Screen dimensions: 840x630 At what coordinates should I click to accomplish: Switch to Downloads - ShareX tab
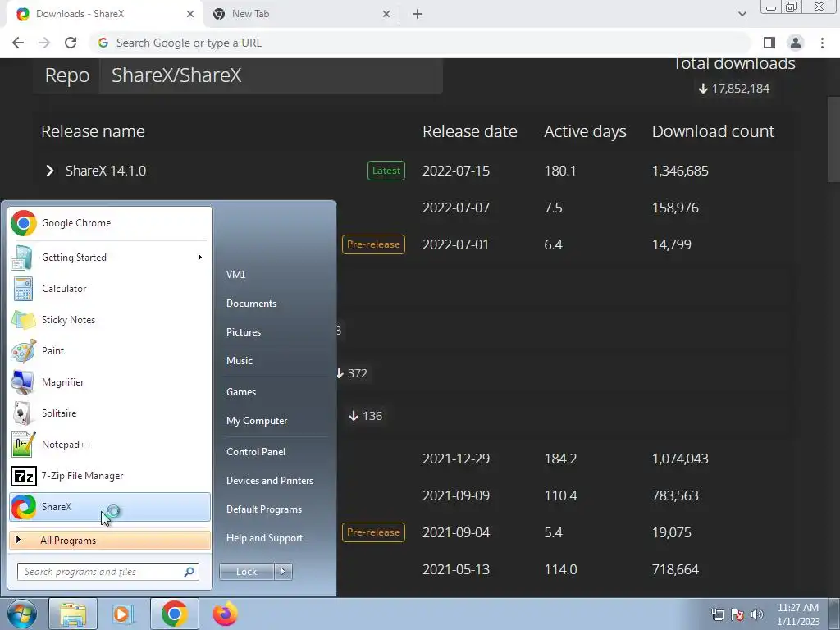(105, 14)
